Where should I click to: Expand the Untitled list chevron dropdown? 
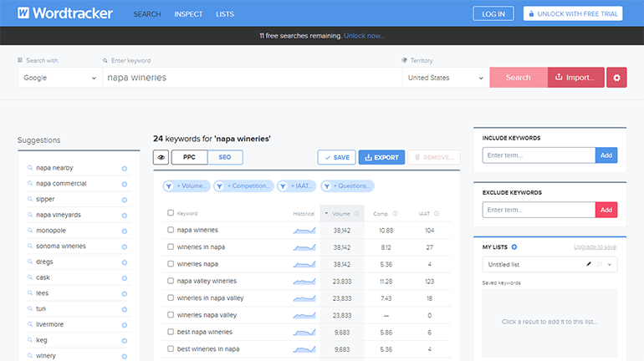pos(610,265)
